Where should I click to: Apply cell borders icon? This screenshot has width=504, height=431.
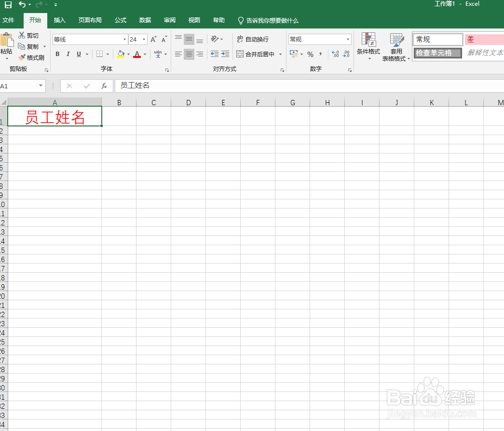(100, 54)
